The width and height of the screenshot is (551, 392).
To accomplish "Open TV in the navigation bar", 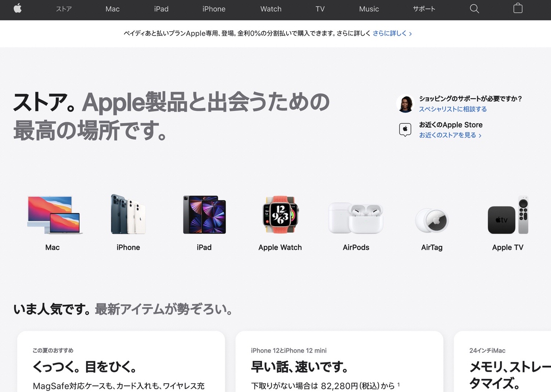I will (x=320, y=9).
